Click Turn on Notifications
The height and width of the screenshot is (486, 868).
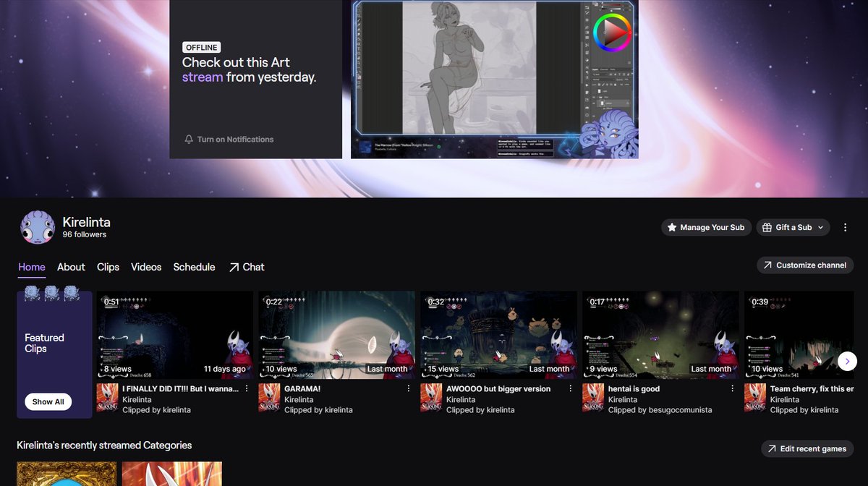(229, 139)
